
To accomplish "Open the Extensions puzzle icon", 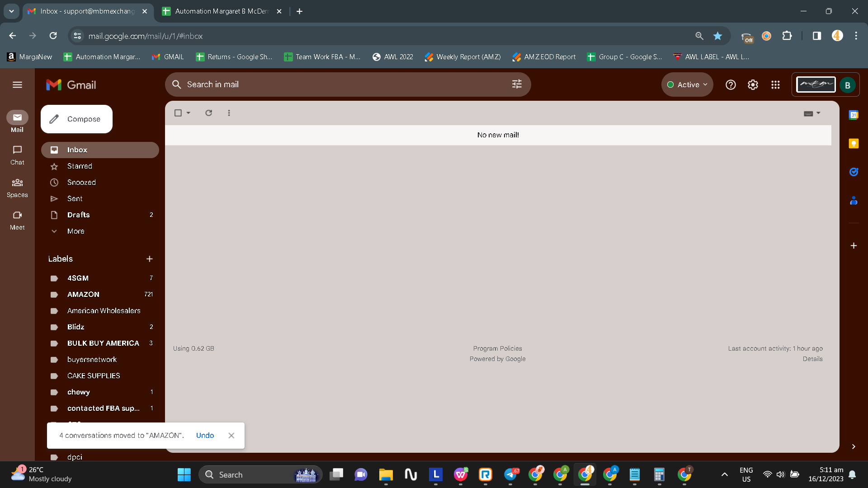I will point(787,36).
